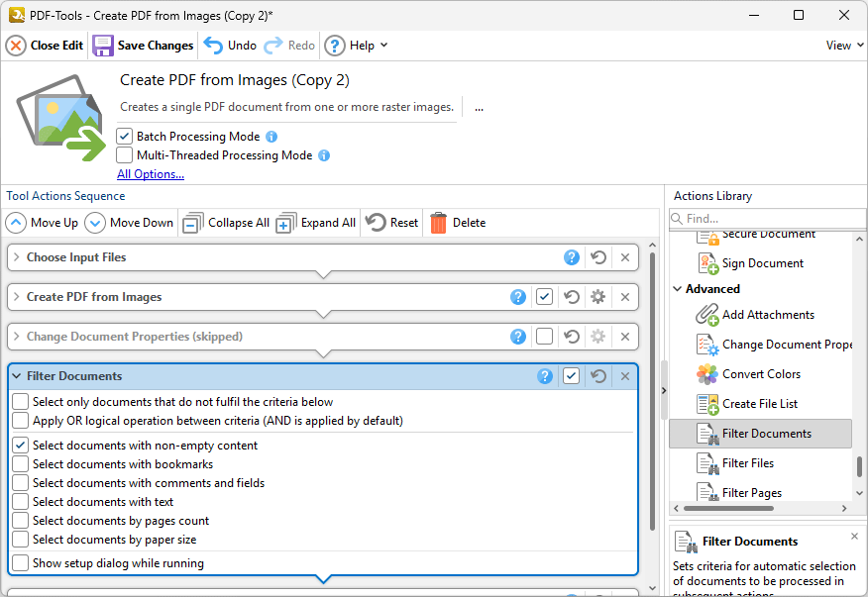Click the Redo toolbar button
868x597 pixels.
(289, 46)
